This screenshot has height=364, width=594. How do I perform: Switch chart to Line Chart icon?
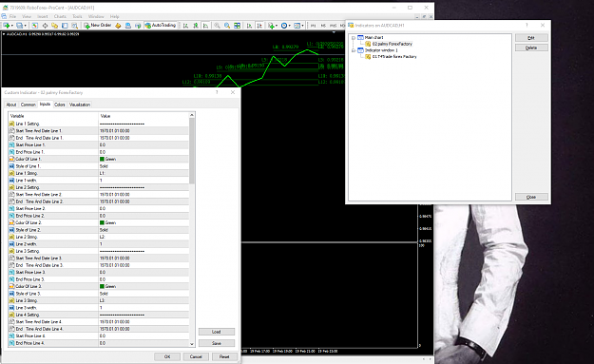[205, 26]
